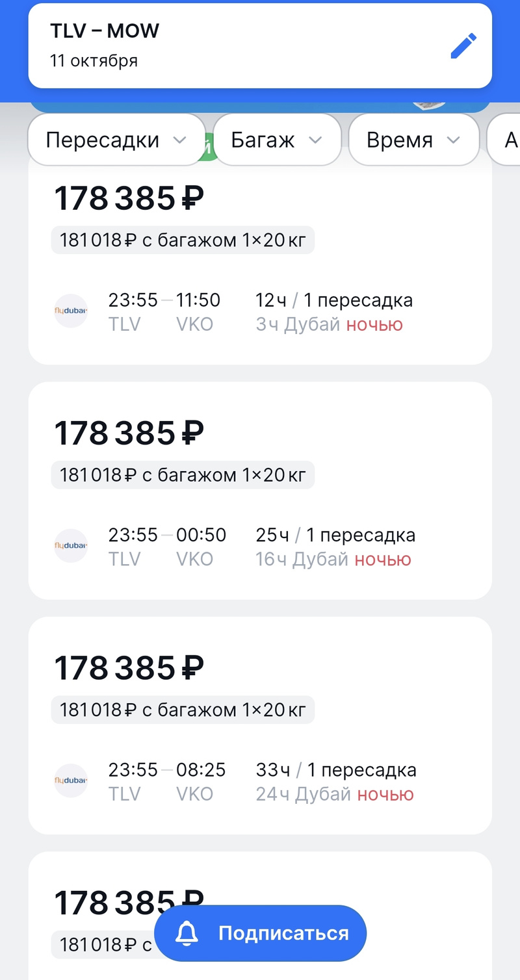Choose baggage price option on 12ч flight
The image size is (520, 980).
[183, 240]
